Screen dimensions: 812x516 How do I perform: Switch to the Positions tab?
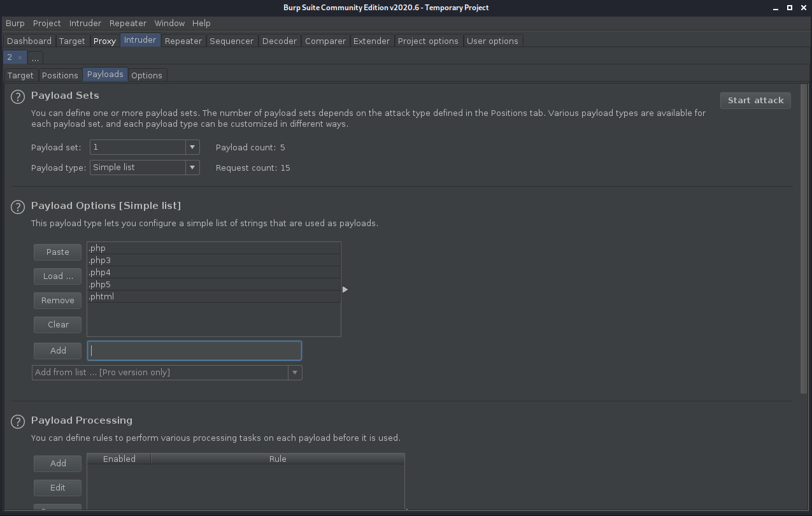click(60, 75)
